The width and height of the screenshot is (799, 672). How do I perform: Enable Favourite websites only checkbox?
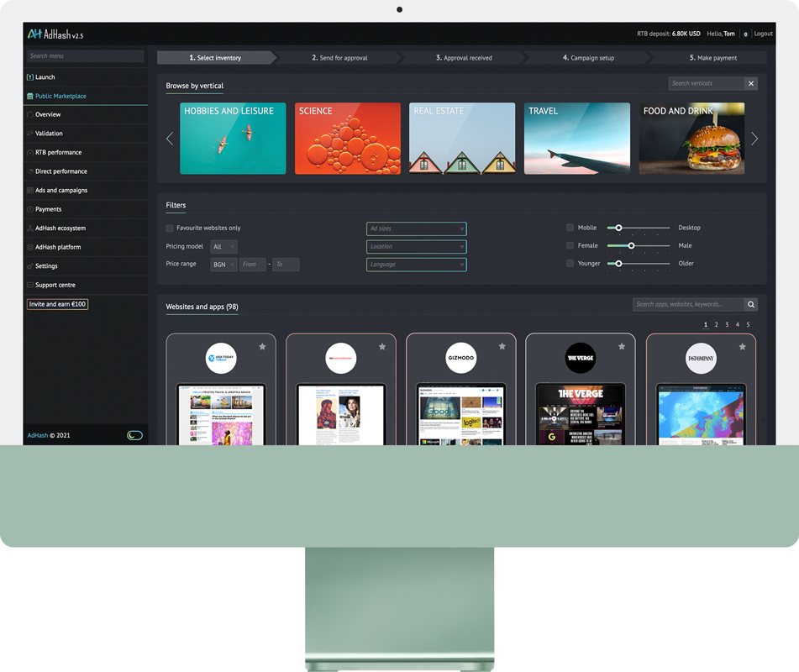(x=170, y=228)
